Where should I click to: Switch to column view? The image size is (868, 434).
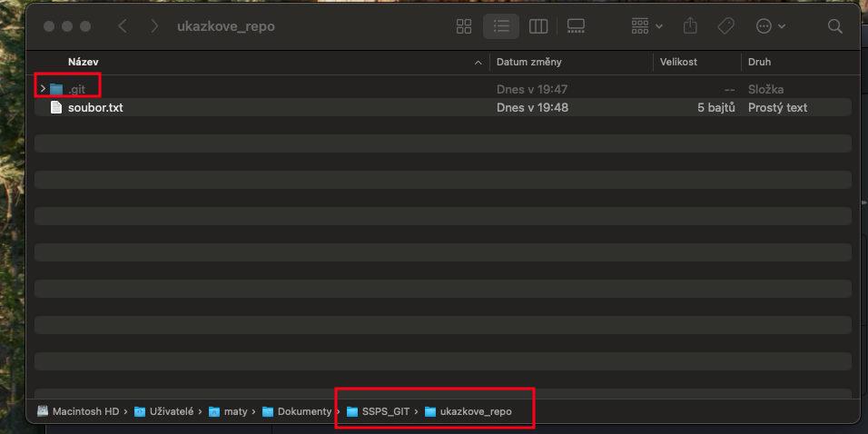click(538, 26)
